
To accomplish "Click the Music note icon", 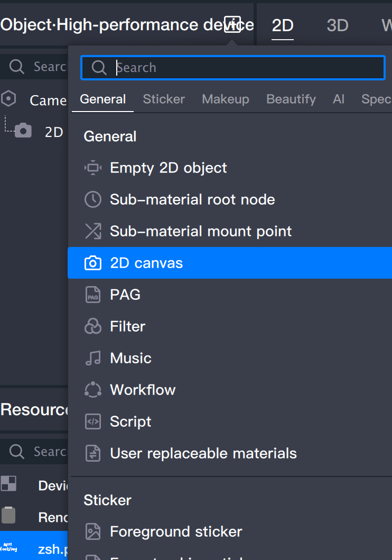I will 93,359.
